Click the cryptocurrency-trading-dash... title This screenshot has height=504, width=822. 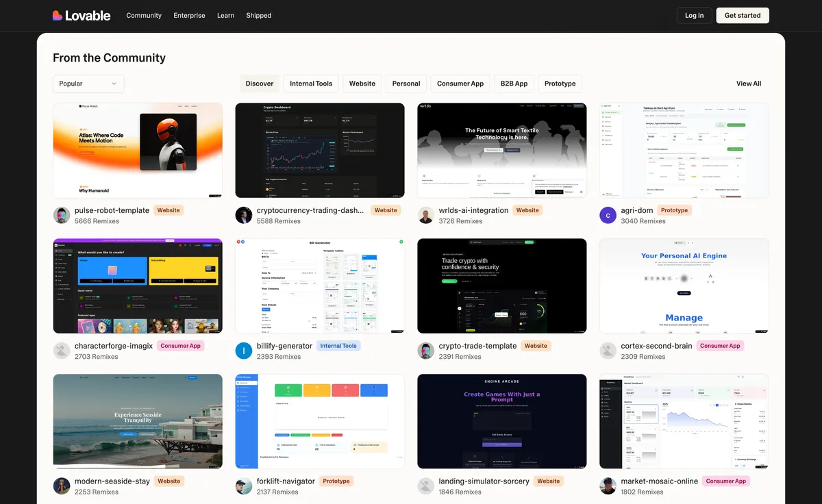coord(310,210)
